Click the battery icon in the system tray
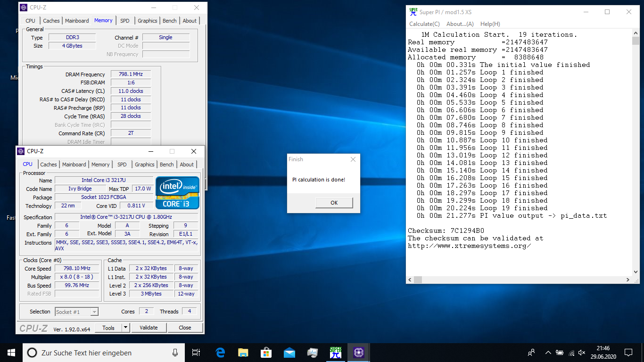The image size is (644, 362). click(560, 353)
